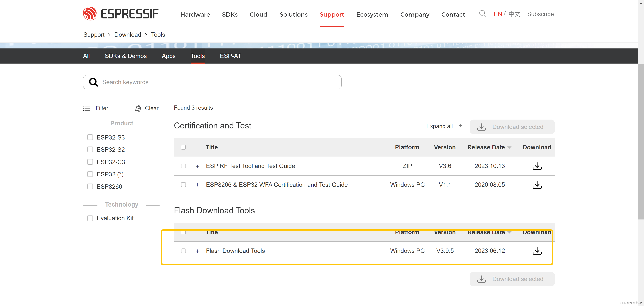Screen dimensions: 644x306
Task: Click the search keywords magnifier icon
Action: click(x=93, y=82)
